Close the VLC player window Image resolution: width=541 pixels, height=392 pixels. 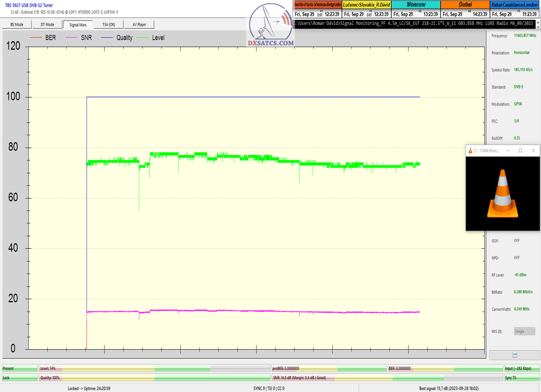pos(533,150)
